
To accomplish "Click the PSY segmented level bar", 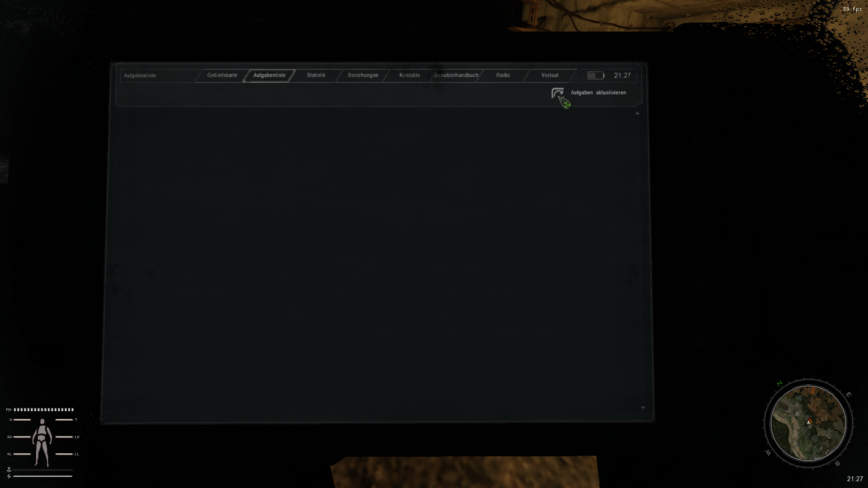I will [x=43, y=410].
